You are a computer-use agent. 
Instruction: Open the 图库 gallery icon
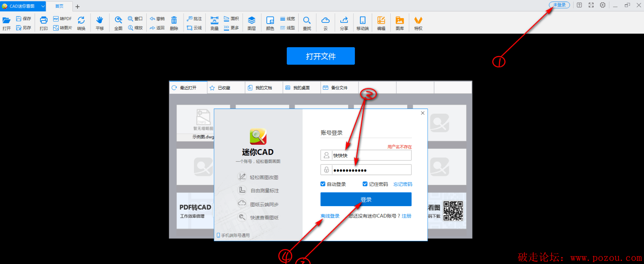pos(400,23)
